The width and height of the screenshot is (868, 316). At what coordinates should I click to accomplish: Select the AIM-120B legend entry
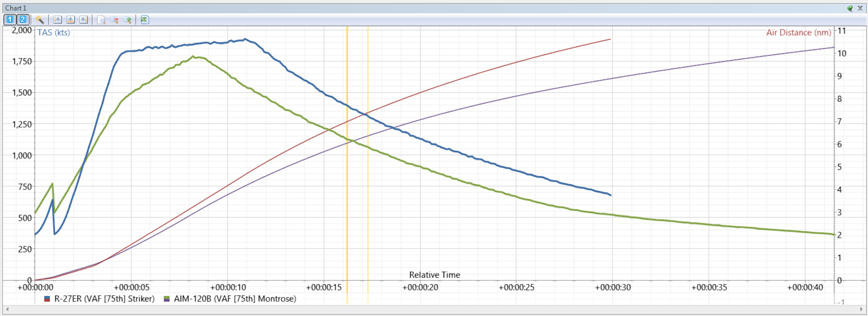click(230, 299)
